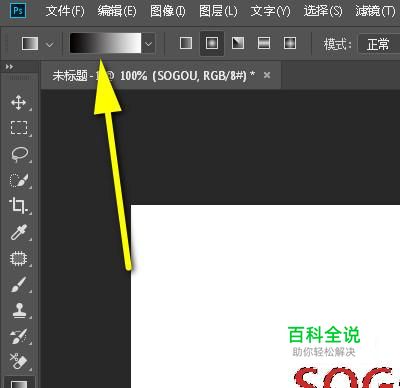Open the 滤镜(T) menu
This screenshot has height=388, width=400.
(x=375, y=11)
